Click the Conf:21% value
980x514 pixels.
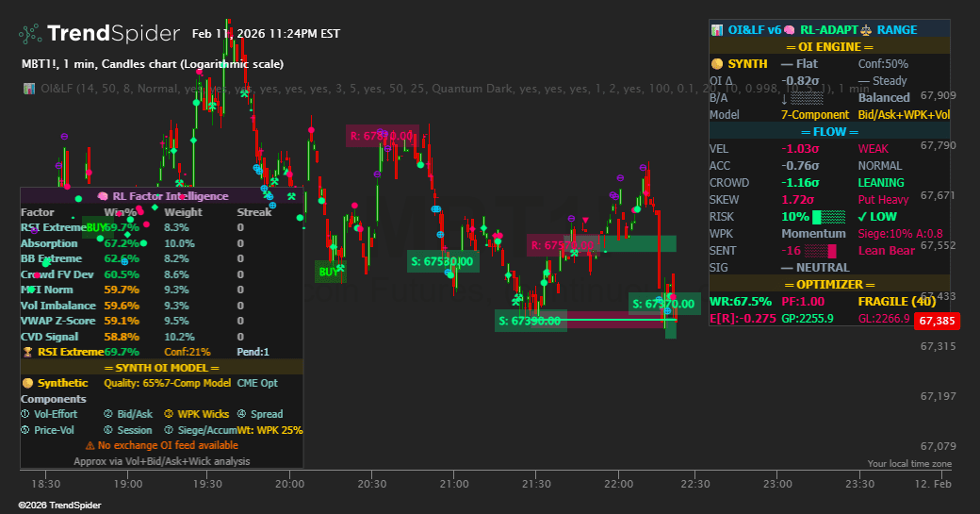(188, 352)
